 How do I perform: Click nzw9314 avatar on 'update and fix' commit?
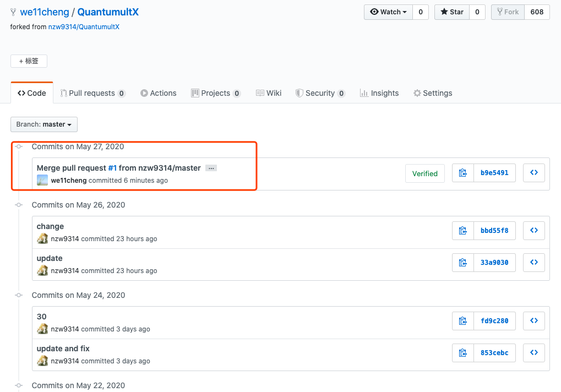(x=42, y=361)
